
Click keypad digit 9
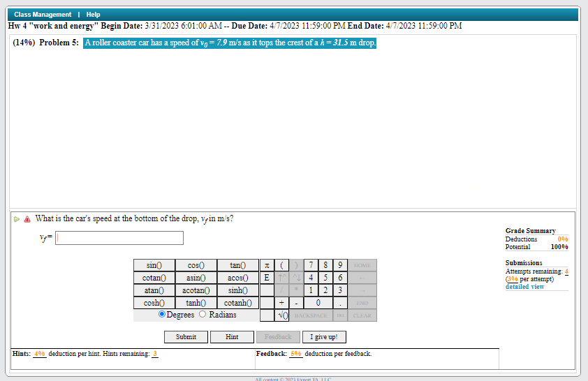[x=340, y=265]
